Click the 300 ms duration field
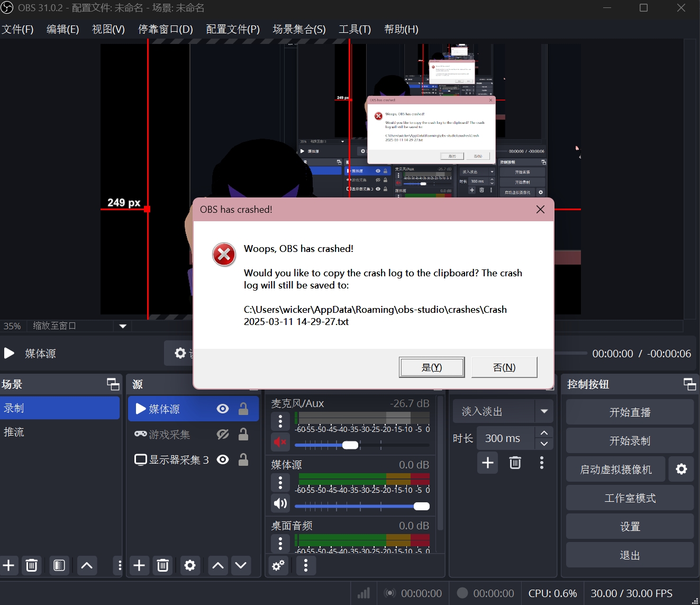Viewport: 700px width, 605px height. point(506,438)
